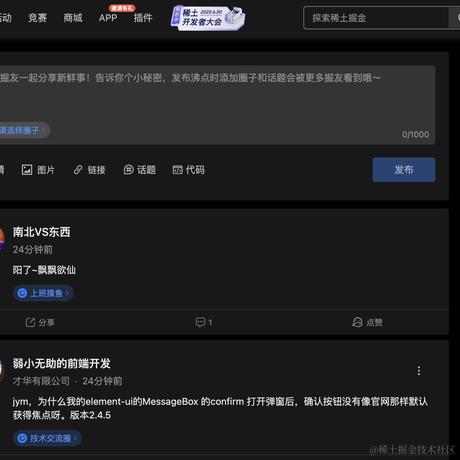The width and height of the screenshot is (460, 460).
Task: Click the 发布 publish button
Action: (404, 170)
